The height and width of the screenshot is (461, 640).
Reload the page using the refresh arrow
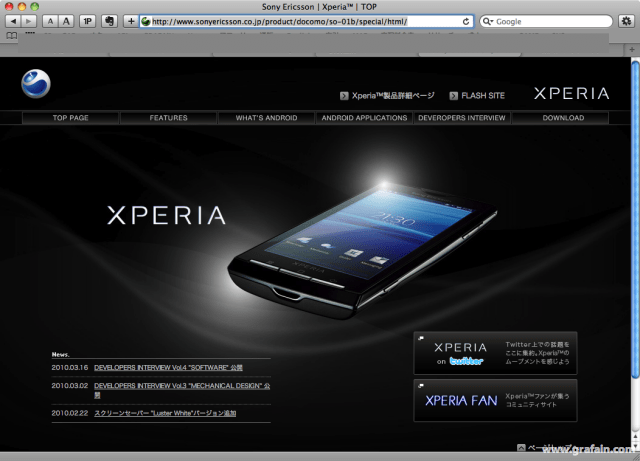click(x=466, y=22)
